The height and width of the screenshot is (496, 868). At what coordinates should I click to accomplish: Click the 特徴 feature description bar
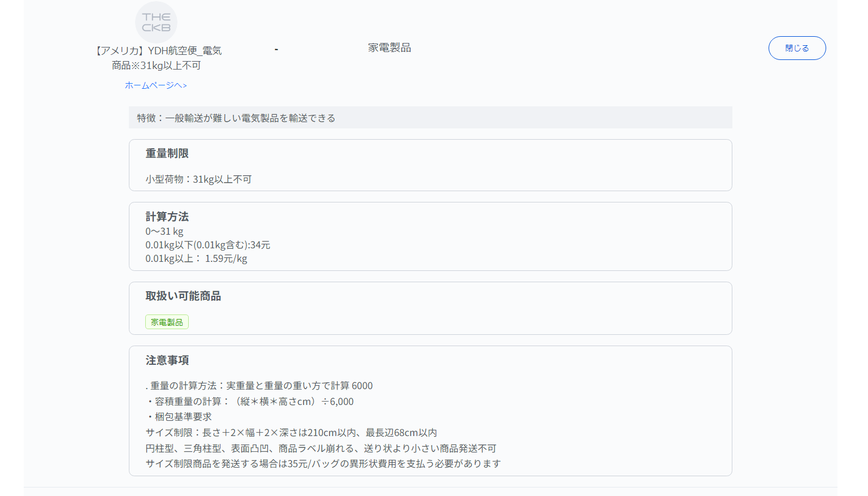[x=430, y=118]
